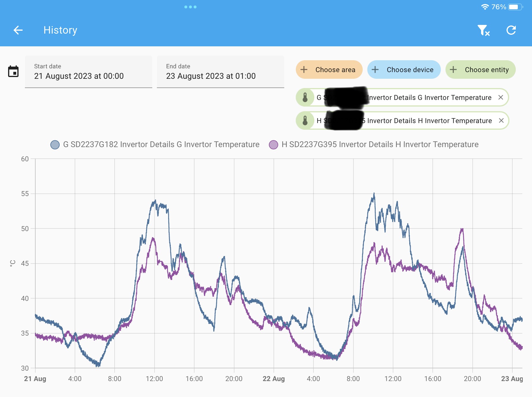
Task: Click the purple H series color dot
Action: (x=274, y=144)
